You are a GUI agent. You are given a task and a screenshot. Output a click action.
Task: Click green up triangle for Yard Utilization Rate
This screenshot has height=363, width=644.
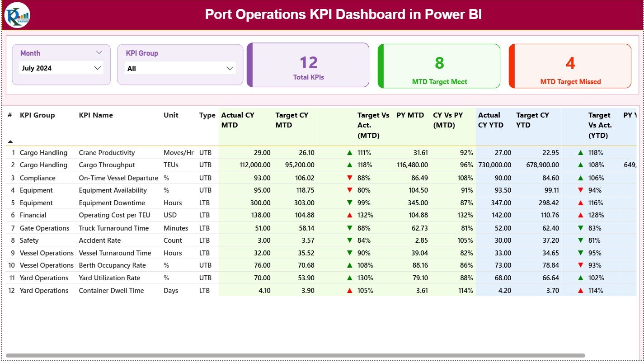click(348, 278)
